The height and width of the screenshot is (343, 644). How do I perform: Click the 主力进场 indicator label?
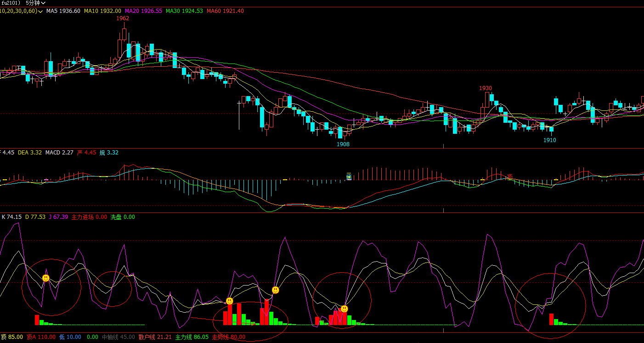pyautogui.click(x=89, y=217)
